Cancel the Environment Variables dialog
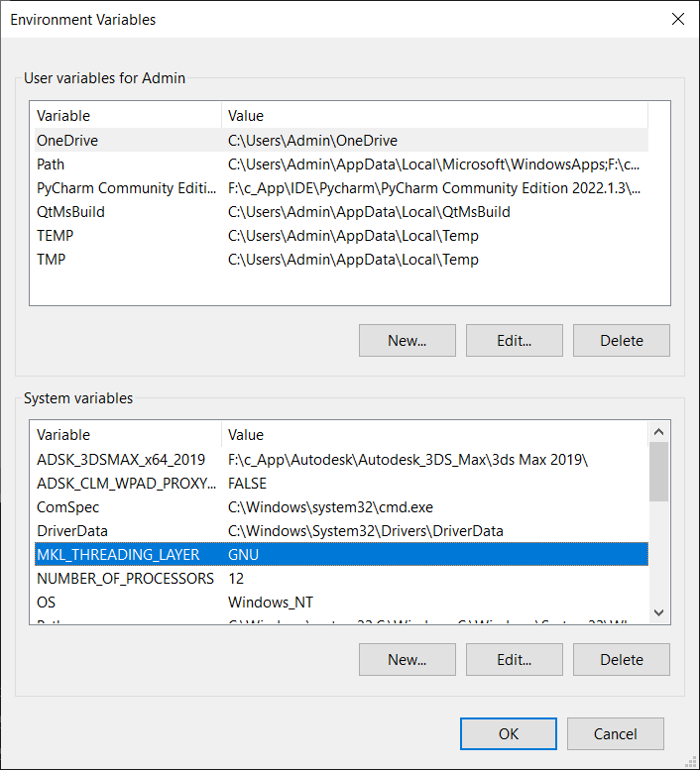Viewport: 700px width, 770px height. pyautogui.click(x=615, y=733)
